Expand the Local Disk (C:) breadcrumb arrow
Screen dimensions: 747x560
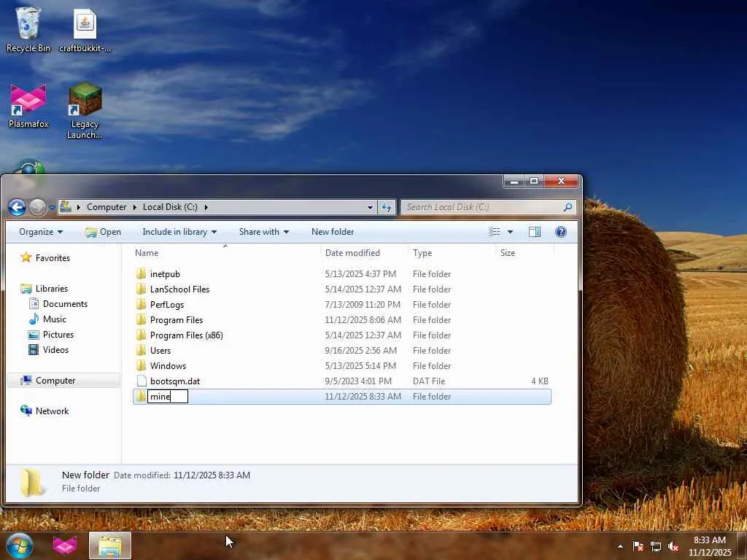206,207
